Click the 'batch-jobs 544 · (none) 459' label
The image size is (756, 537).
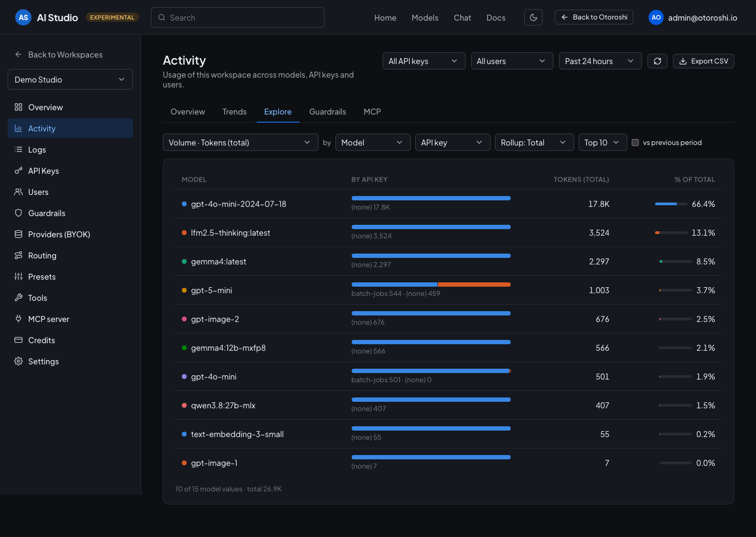coord(396,293)
